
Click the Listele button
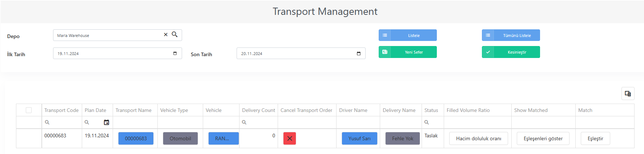point(408,35)
